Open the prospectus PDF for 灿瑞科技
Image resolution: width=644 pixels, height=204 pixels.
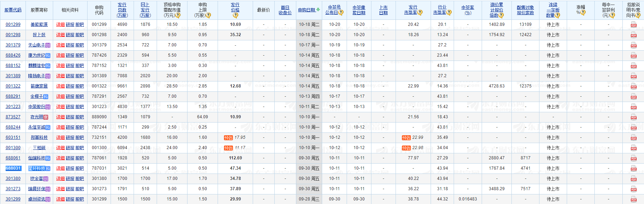coord(633,158)
